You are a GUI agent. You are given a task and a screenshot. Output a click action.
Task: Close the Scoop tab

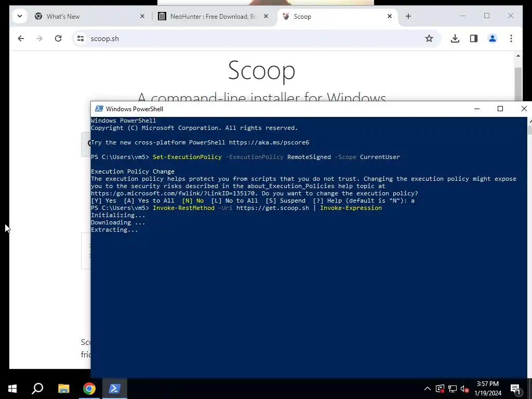(x=390, y=16)
